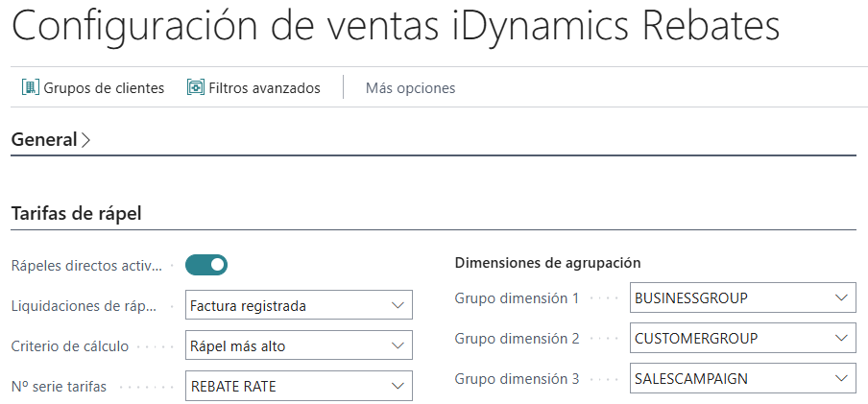
Task: Open Grupos de clientes action
Action: (x=93, y=87)
